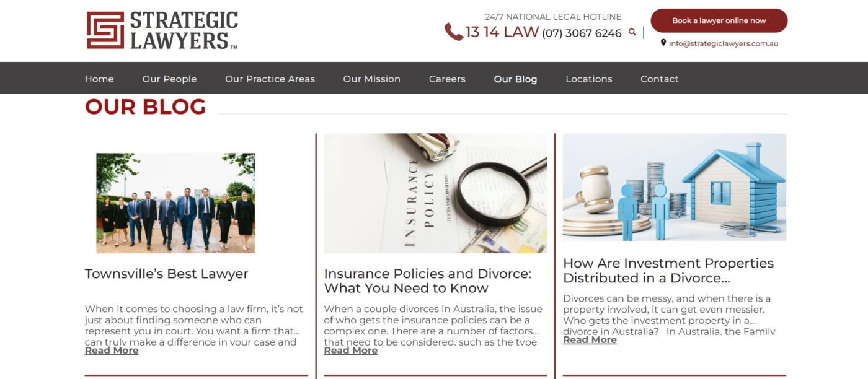Click the location pin icon beside email

(663, 43)
